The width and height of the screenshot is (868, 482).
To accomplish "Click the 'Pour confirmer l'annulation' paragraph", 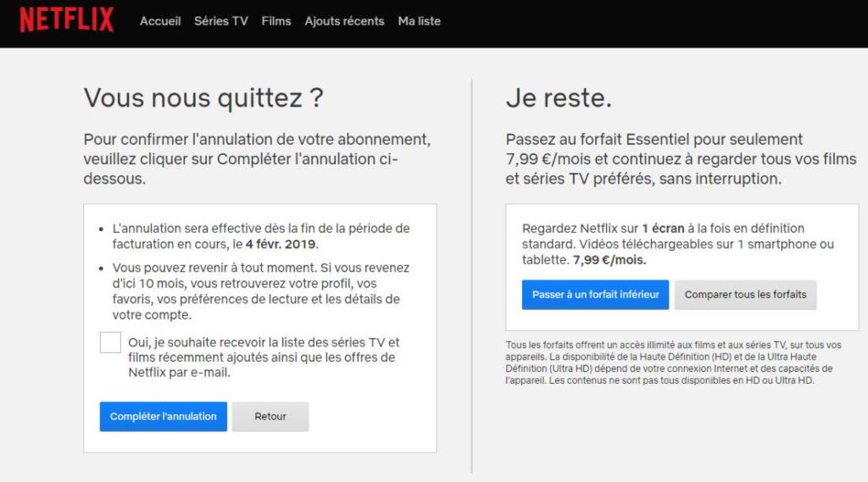I will tap(257, 158).
